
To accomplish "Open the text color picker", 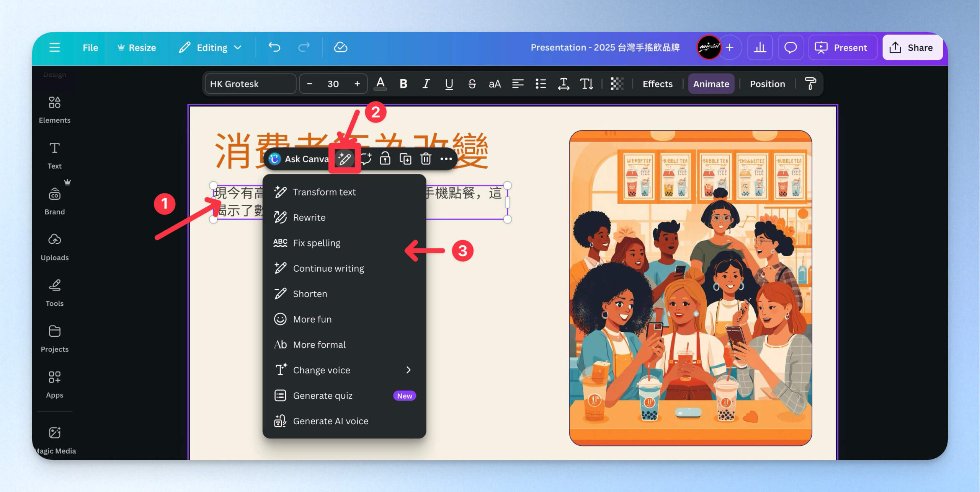I will click(380, 84).
